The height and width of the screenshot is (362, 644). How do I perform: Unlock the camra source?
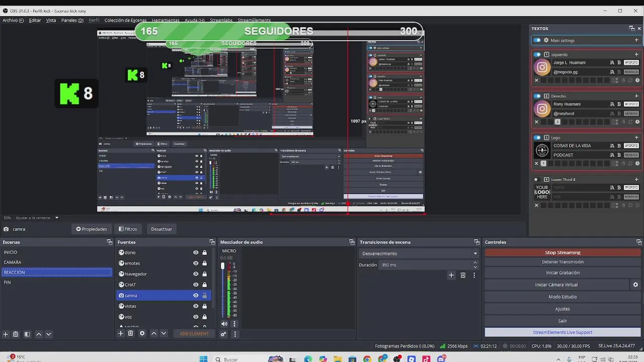point(204,295)
